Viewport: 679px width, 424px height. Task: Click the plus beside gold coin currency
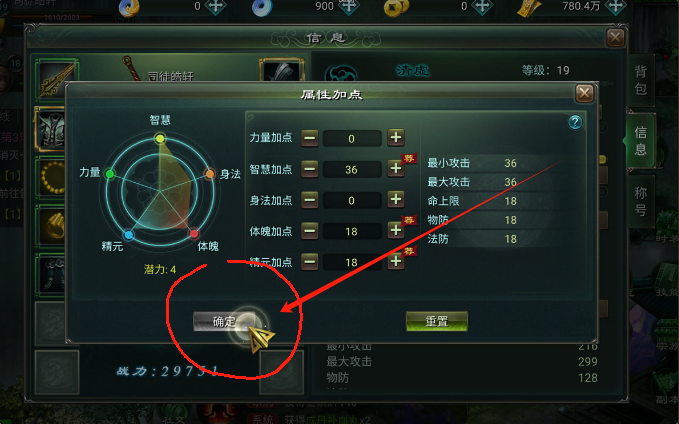pyautogui.click(x=482, y=6)
